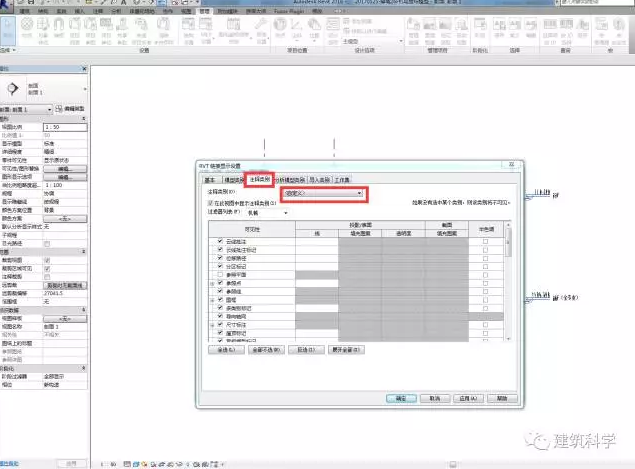Uncheck the 参照线 visibility checkbox
The image size is (635, 469).
(220, 291)
